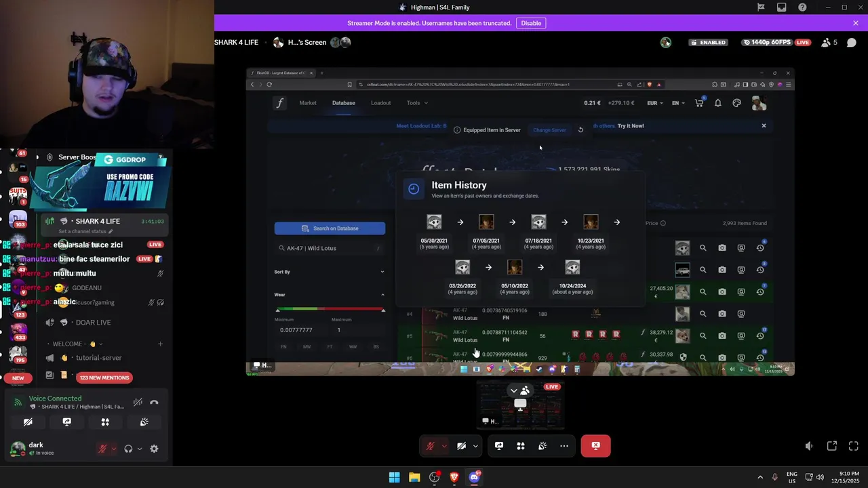
Task: Inspect item in row #4 magnifier
Action: coord(703,314)
